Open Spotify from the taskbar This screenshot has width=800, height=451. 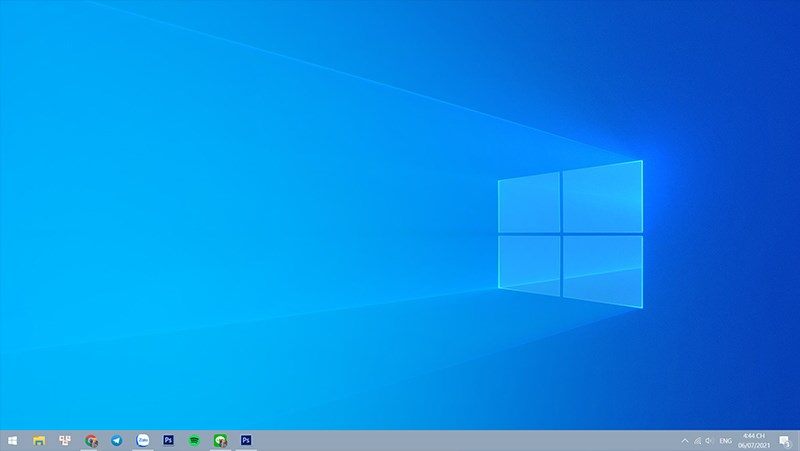tap(194, 440)
